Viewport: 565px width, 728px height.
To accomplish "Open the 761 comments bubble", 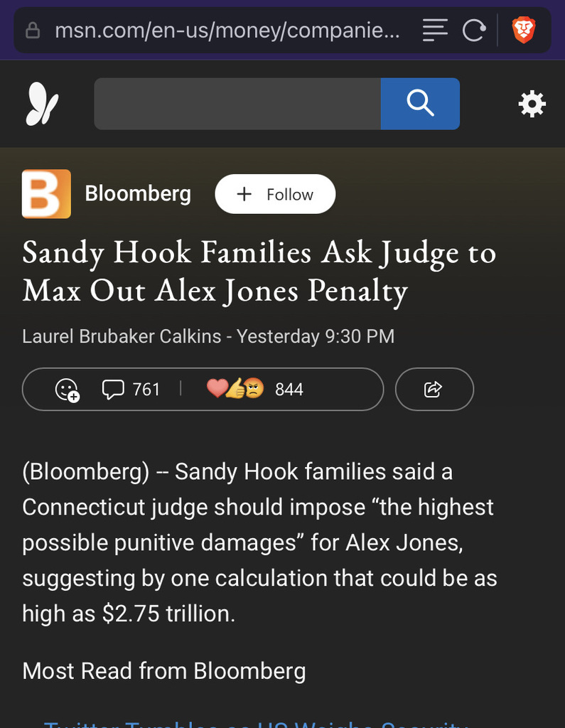I will [131, 389].
